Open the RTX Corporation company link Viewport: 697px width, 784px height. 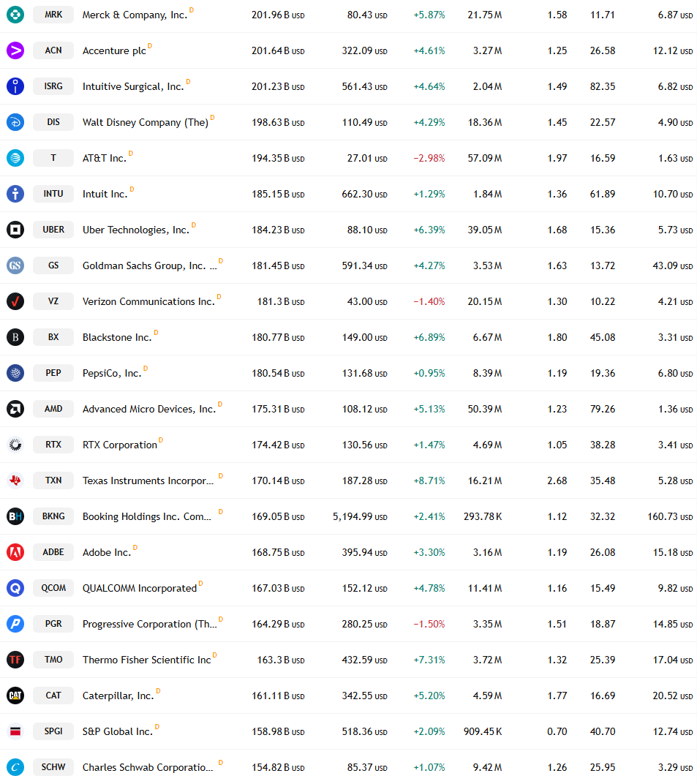tap(119, 445)
